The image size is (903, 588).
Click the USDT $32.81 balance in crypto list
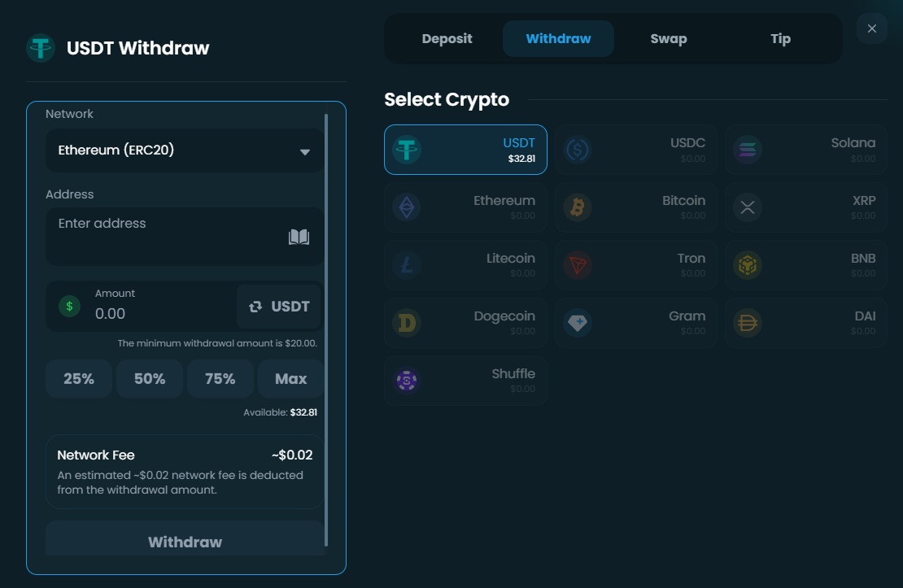point(521,159)
